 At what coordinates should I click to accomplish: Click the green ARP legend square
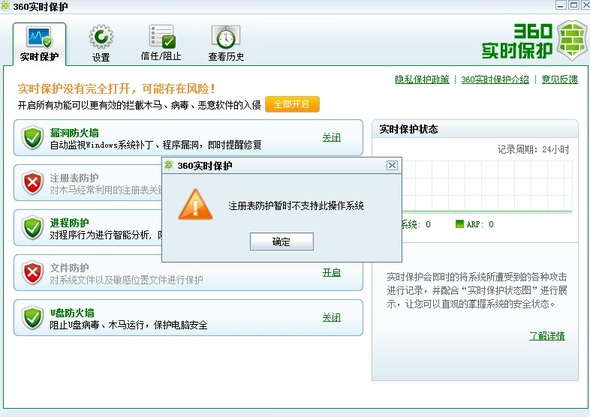pyautogui.click(x=459, y=224)
